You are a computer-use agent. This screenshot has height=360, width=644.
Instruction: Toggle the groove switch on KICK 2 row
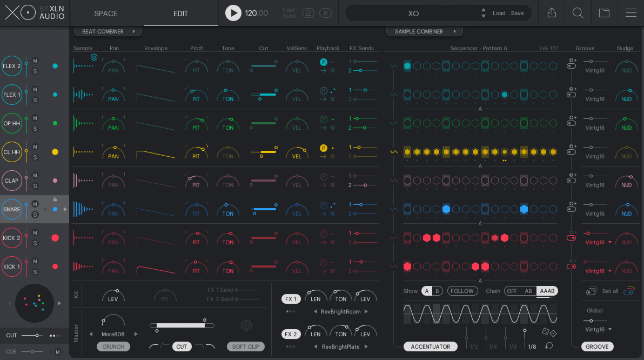(x=571, y=238)
